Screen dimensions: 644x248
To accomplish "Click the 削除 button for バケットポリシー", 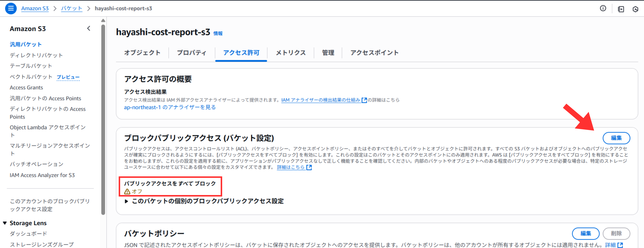I will point(616,233).
